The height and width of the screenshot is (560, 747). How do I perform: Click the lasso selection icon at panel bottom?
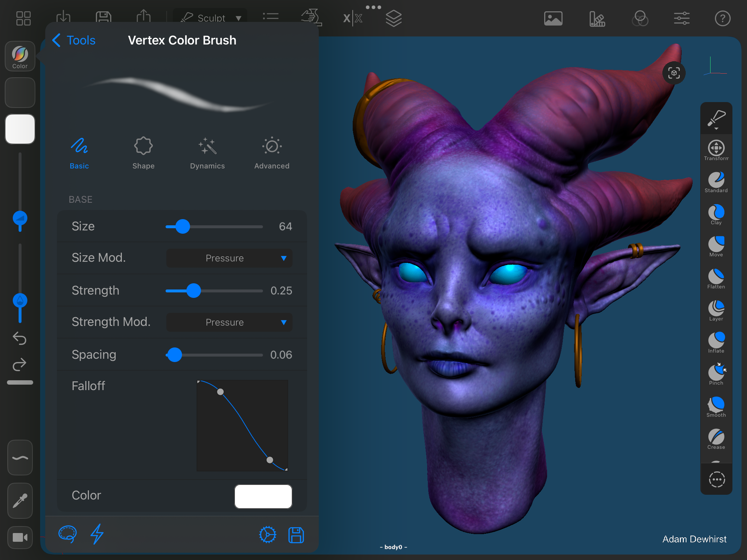pos(68,534)
